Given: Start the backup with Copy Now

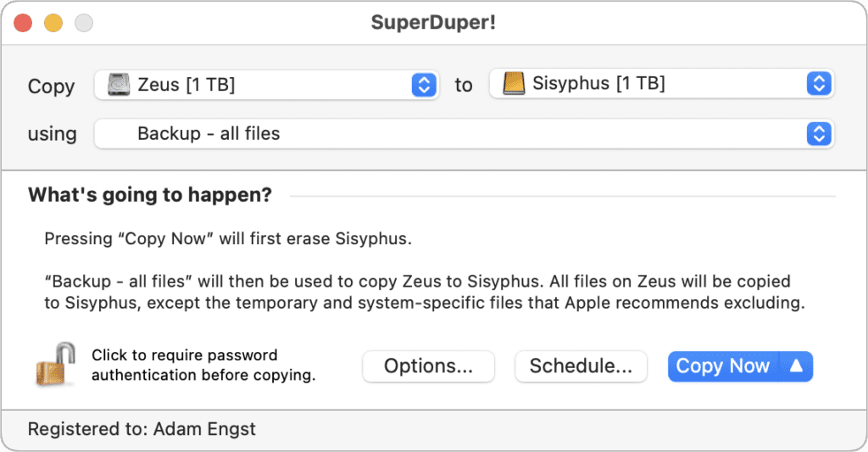Looking at the screenshot, I should tap(722, 366).
